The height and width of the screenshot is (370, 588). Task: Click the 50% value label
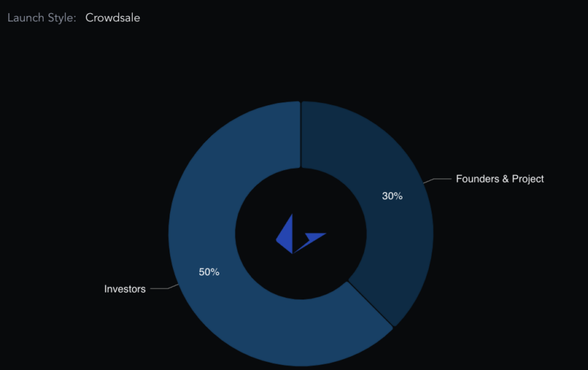point(209,272)
